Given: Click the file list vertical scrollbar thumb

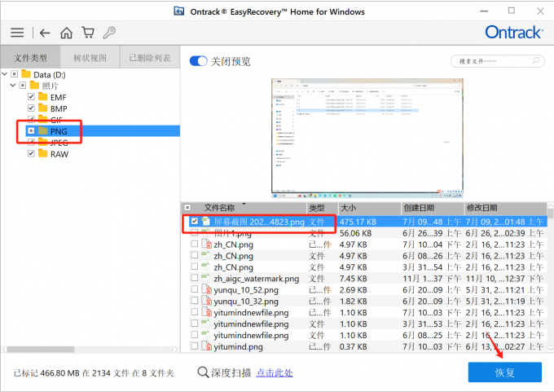Looking at the screenshot, I should pos(550,214).
